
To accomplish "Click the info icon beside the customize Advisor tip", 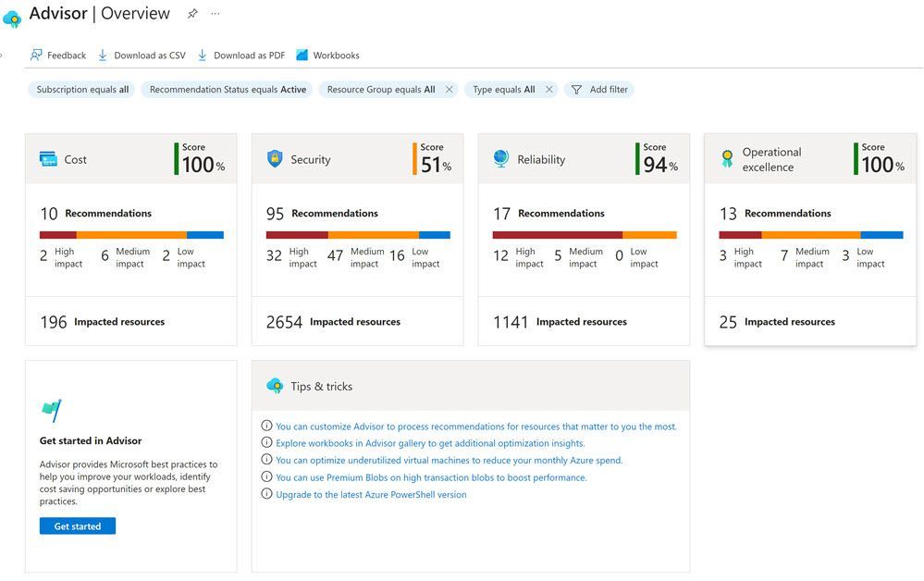I will [x=266, y=426].
